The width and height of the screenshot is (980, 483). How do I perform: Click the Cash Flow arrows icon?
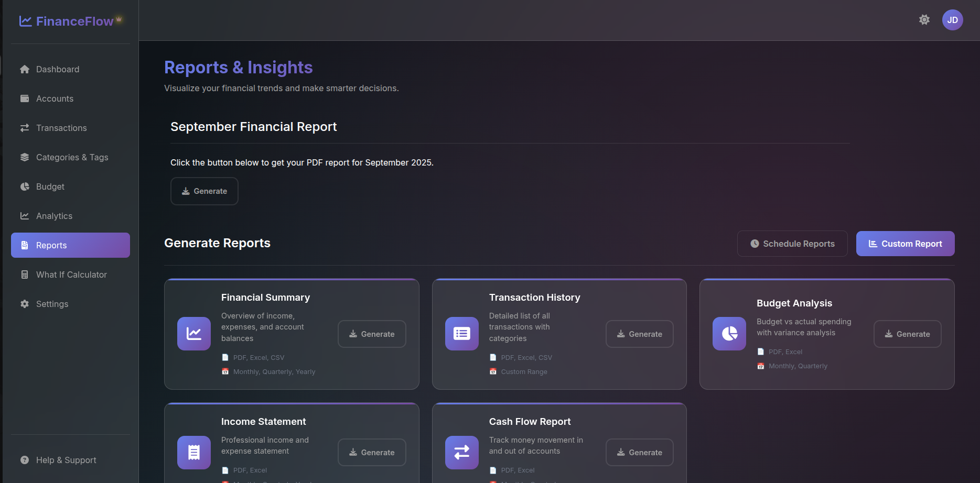pyautogui.click(x=461, y=452)
